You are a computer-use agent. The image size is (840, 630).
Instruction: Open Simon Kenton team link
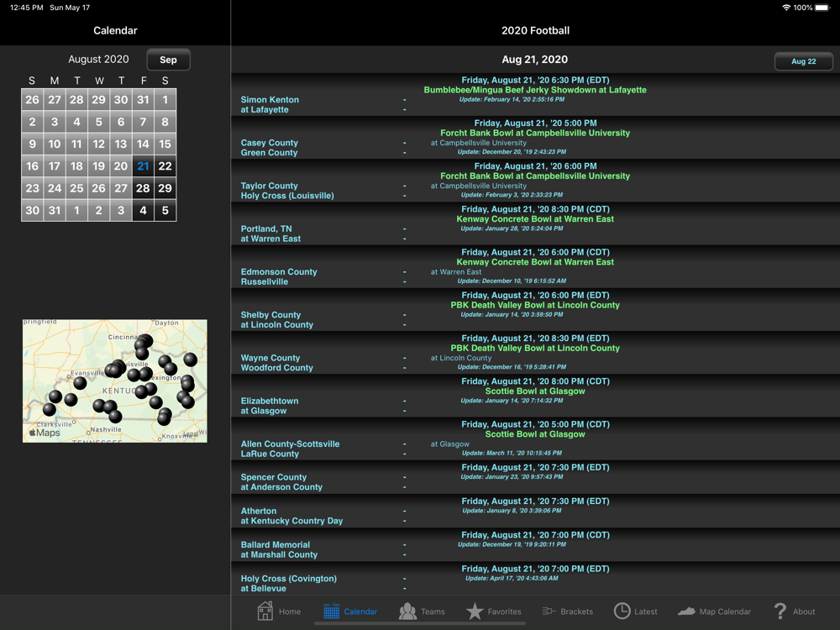click(270, 100)
